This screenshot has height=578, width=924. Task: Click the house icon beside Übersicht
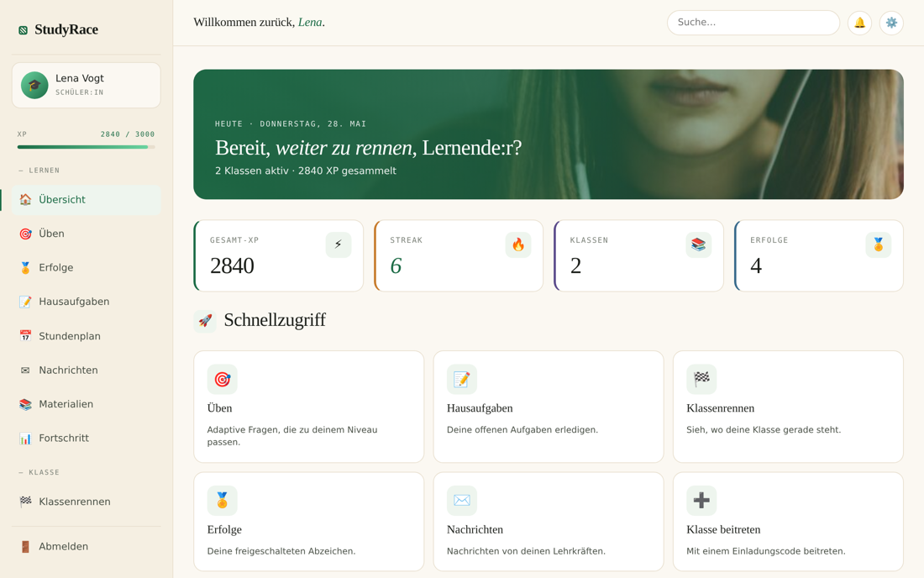25,200
